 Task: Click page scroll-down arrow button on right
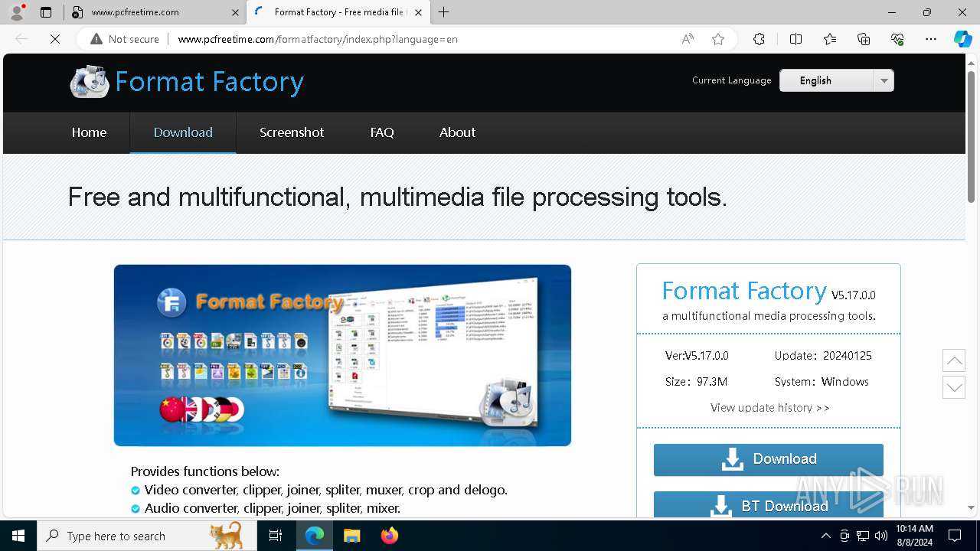click(x=954, y=387)
